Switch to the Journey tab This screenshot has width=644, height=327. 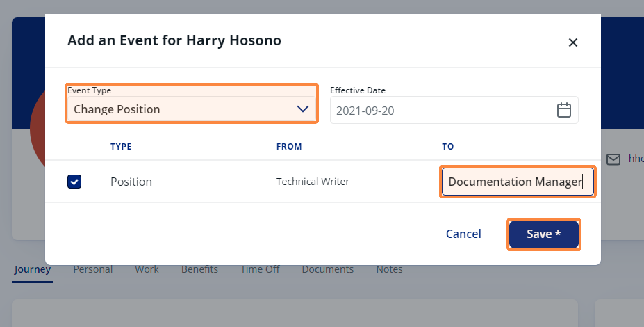point(33,270)
